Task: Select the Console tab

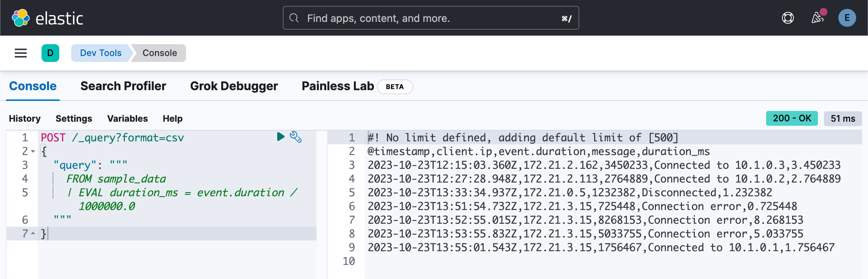Action: (33, 86)
